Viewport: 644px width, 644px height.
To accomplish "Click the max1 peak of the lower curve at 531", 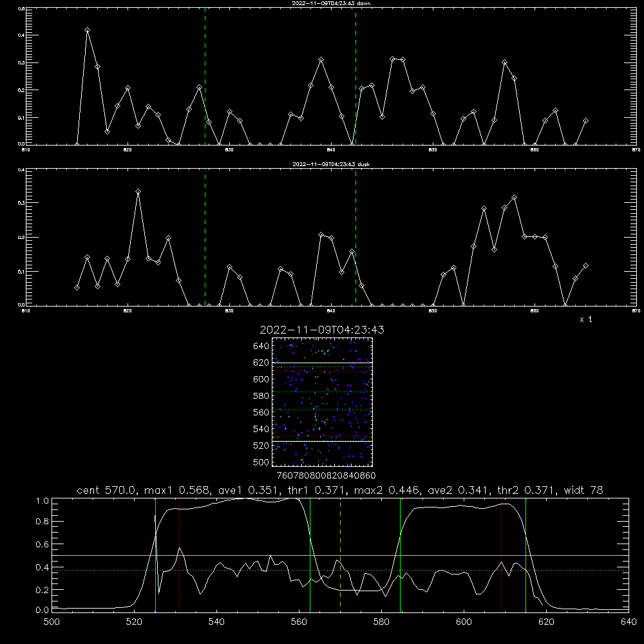I will click(180, 547).
